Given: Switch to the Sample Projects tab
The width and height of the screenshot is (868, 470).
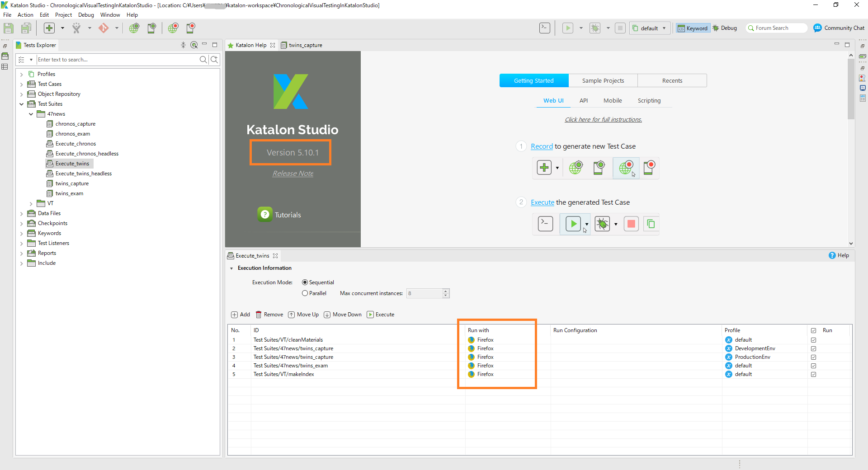Looking at the screenshot, I should [x=603, y=80].
